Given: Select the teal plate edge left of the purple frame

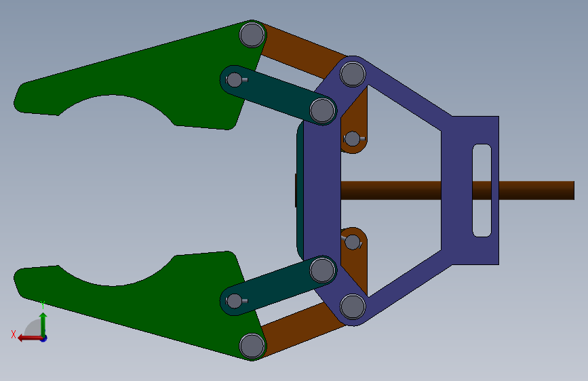Looking at the screenshot, I should 300,190.
